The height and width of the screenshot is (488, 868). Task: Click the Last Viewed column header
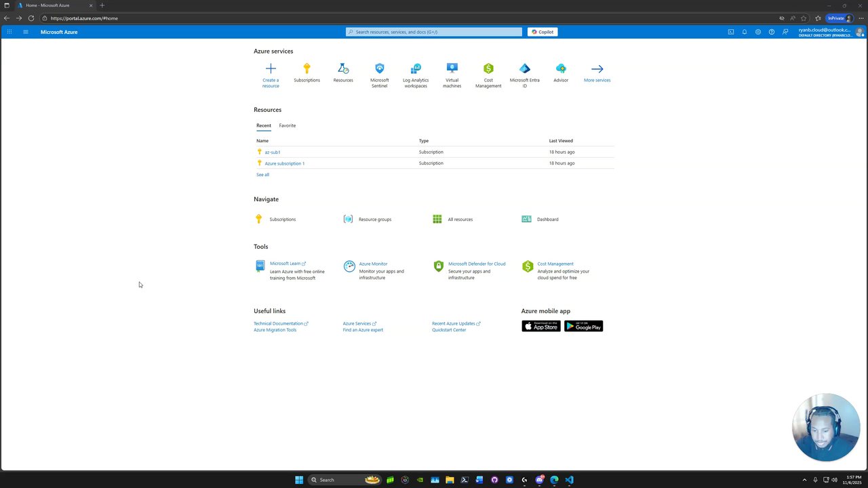click(561, 141)
